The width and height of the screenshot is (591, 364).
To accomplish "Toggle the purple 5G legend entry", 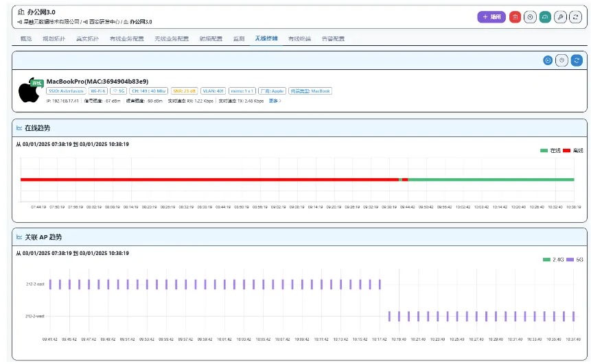I will click(575, 260).
